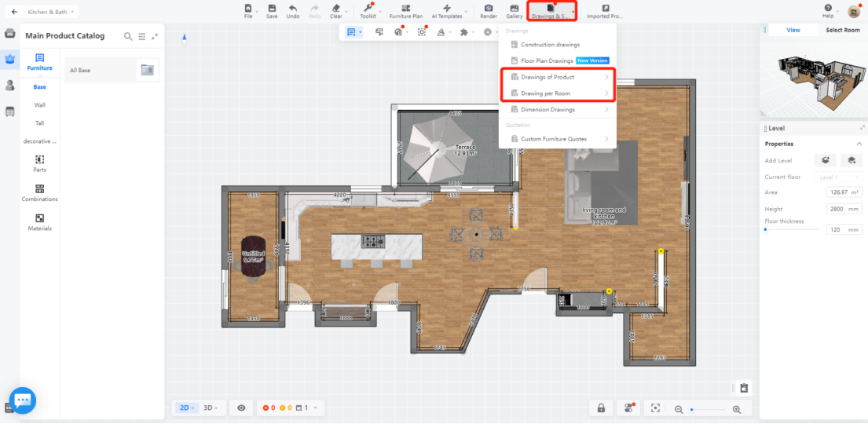Expand the Drawings of Product submenu
This screenshot has height=424, width=868.
pyautogui.click(x=558, y=77)
